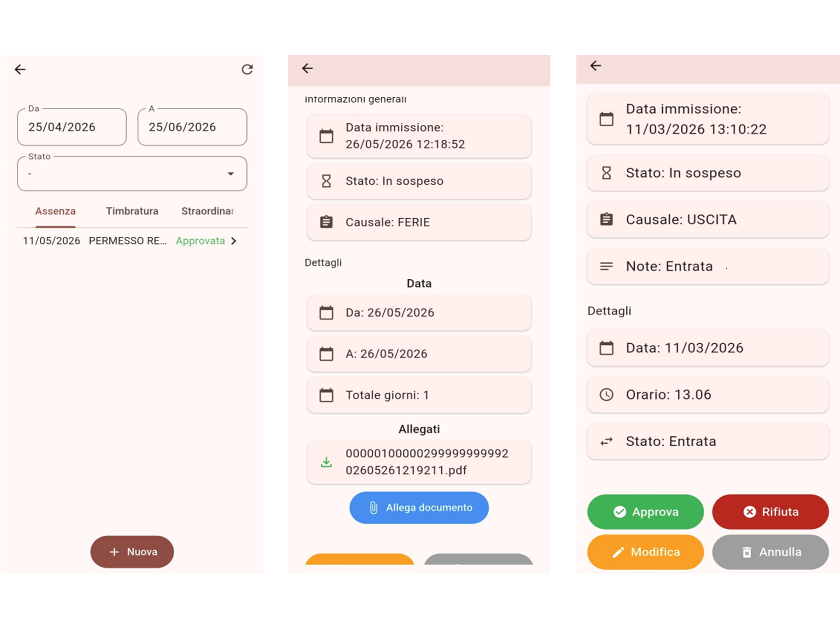The width and height of the screenshot is (840, 630).
Task: Click clock icon beside Orario: 13.06
Action: 606,395
